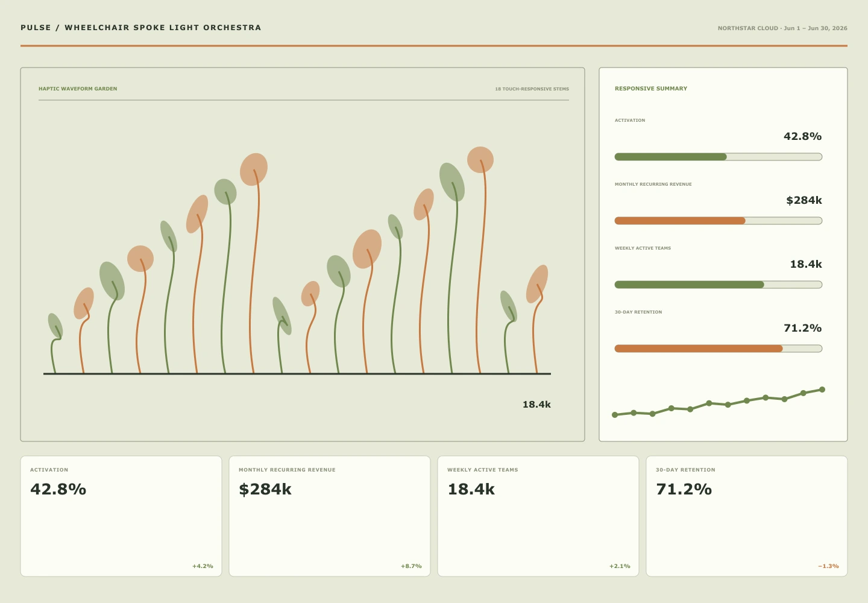868x603 pixels.
Task: Open the 30-Day Retention 71.2% card
Action: (747, 516)
